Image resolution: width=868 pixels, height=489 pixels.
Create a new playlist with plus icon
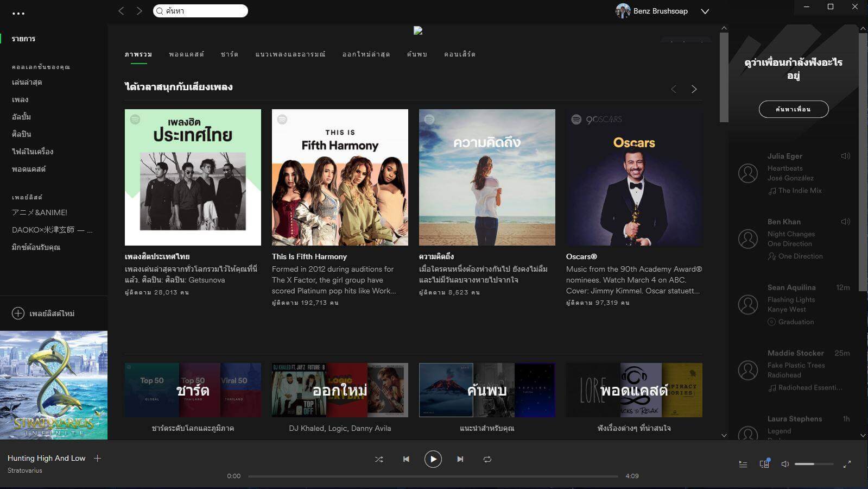pyautogui.click(x=18, y=314)
